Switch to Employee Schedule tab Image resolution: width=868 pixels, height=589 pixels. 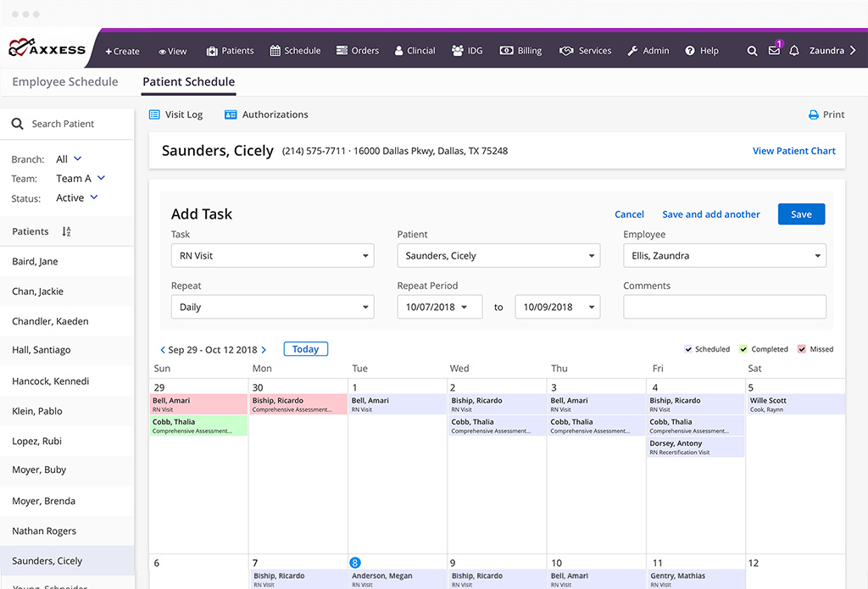point(65,82)
